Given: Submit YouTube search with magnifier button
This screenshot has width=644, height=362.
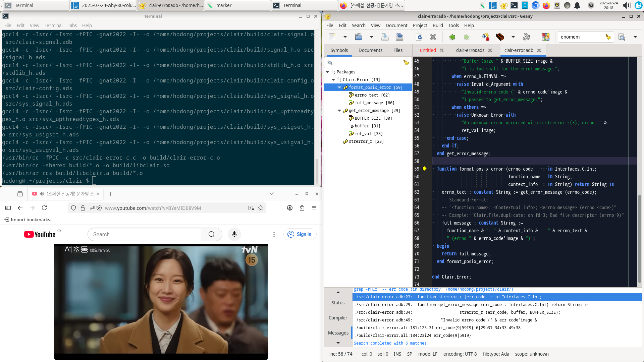Looking at the screenshot, I should [212, 234].
